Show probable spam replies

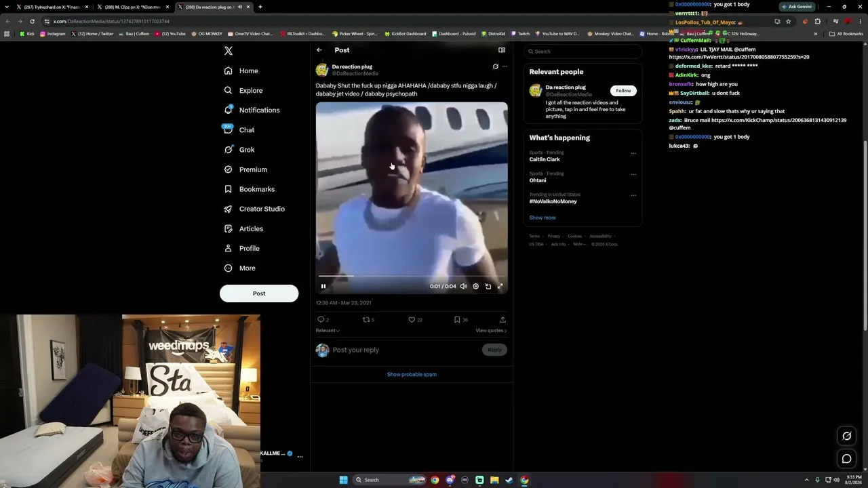click(x=412, y=374)
